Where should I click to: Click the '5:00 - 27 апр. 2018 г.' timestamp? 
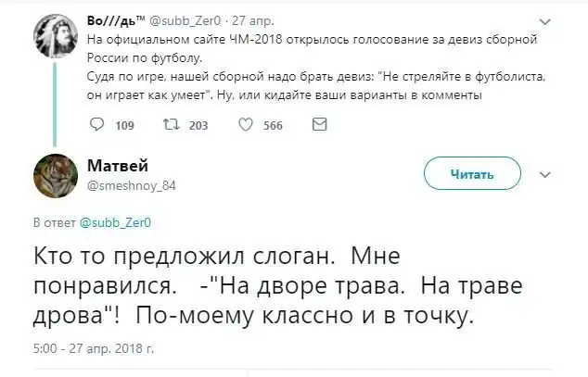tap(93, 351)
